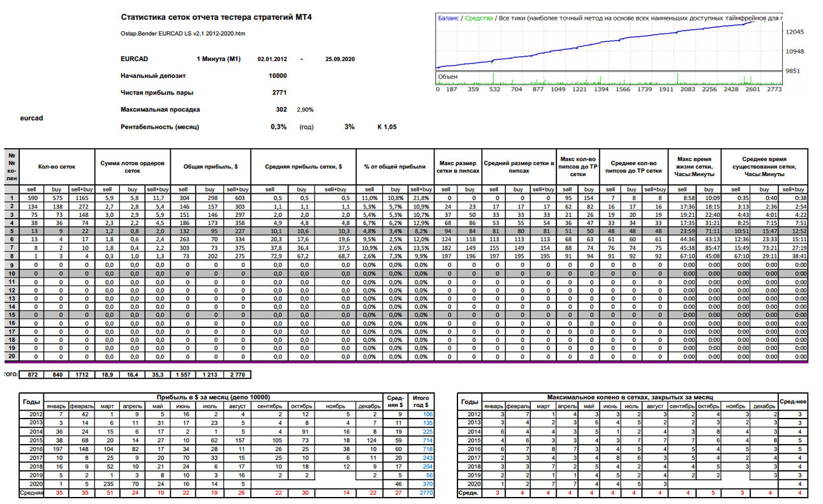This screenshot has width=823, height=504.
Task: Select the "1 Минута (M1)" timeframe text
Action: pyautogui.click(x=219, y=59)
